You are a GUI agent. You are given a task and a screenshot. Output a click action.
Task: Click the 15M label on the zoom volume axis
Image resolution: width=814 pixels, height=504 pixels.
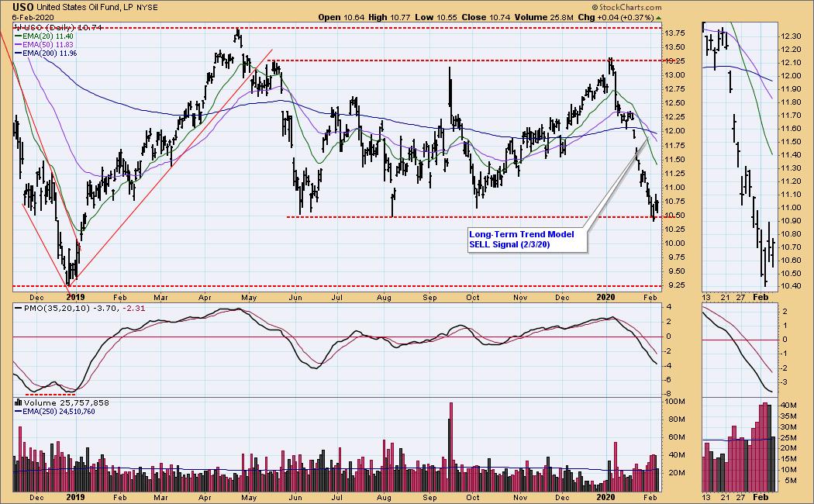(790, 459)
